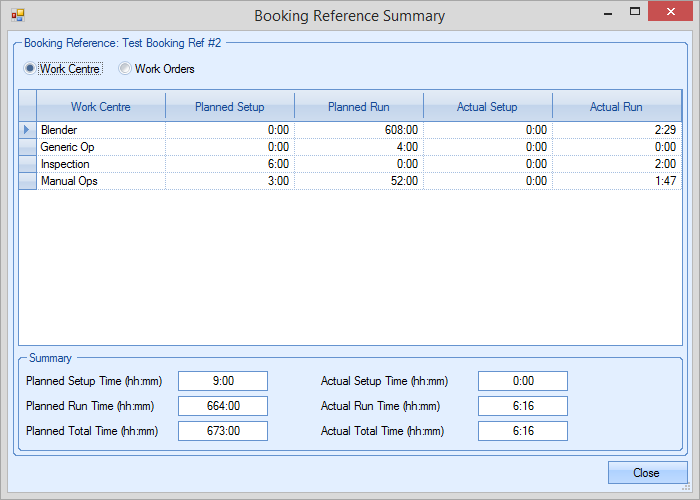Select the Work Centre radio button
Screen dimensions: 700x500
[x=31, y=69]
